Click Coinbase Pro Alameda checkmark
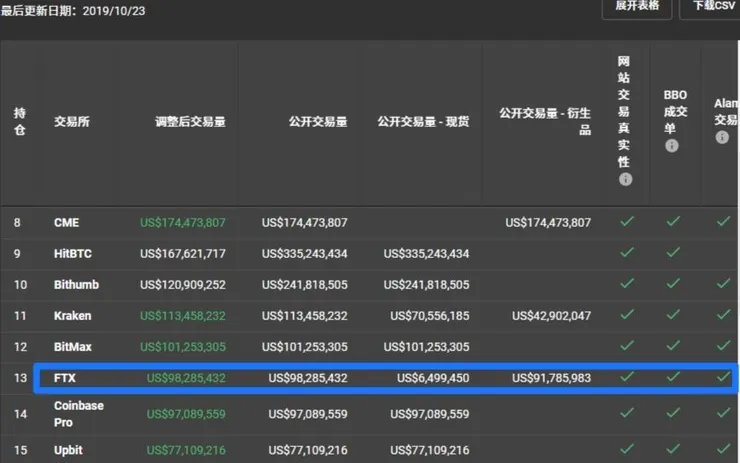 723,412
